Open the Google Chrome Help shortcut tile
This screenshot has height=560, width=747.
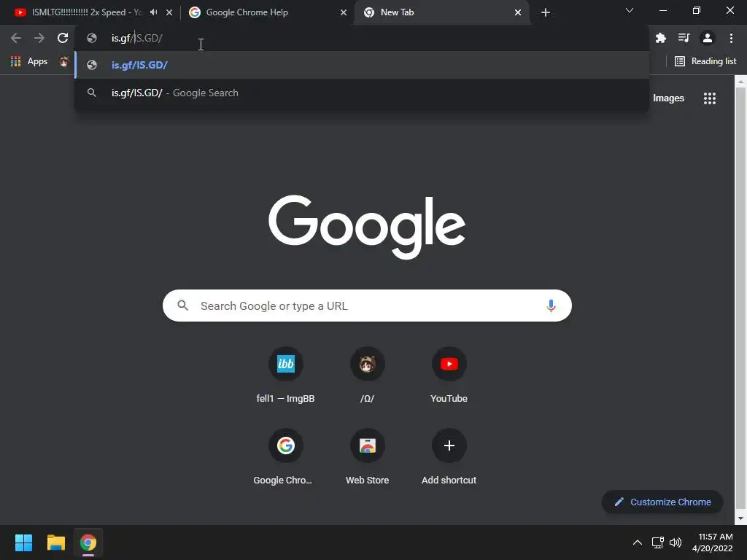(285, 458)
